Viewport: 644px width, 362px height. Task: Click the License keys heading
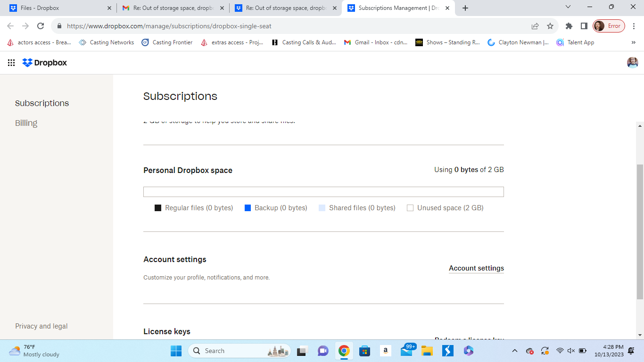coord(167,331)
